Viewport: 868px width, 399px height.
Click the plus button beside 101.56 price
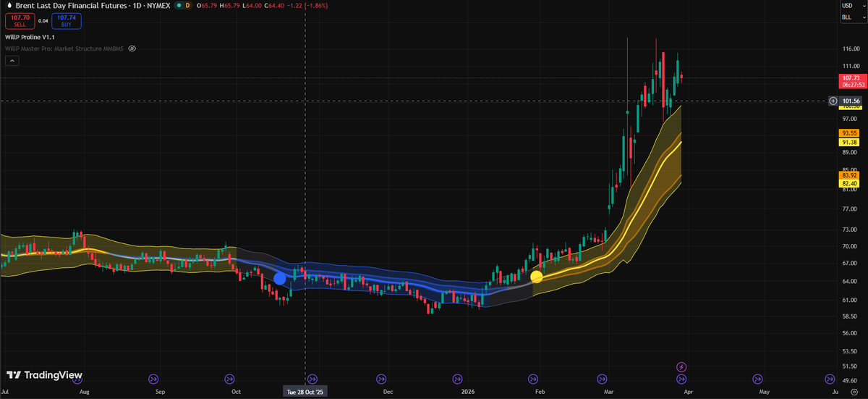tap(833, 101)
